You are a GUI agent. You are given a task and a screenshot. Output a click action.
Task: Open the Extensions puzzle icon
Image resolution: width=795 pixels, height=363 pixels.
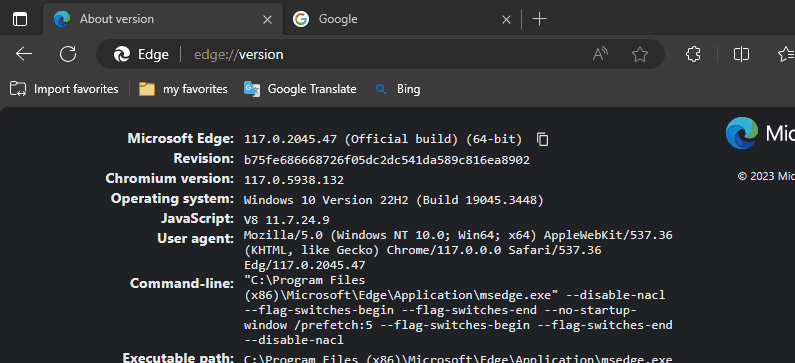click(693, 54)
